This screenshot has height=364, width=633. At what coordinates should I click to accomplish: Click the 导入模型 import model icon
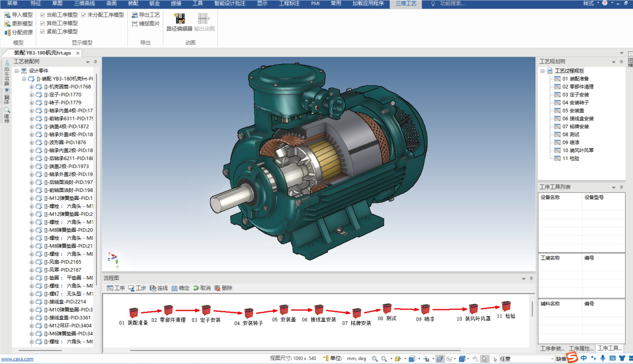tap(7, 15)
